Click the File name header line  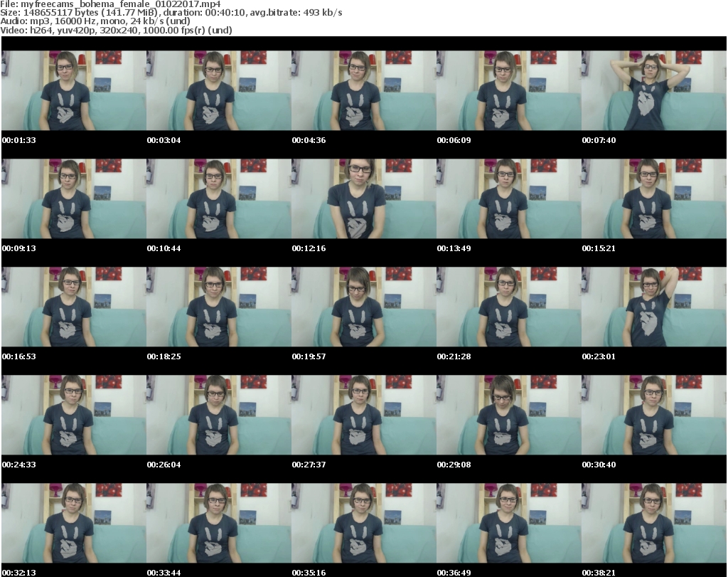coord(110,4)
